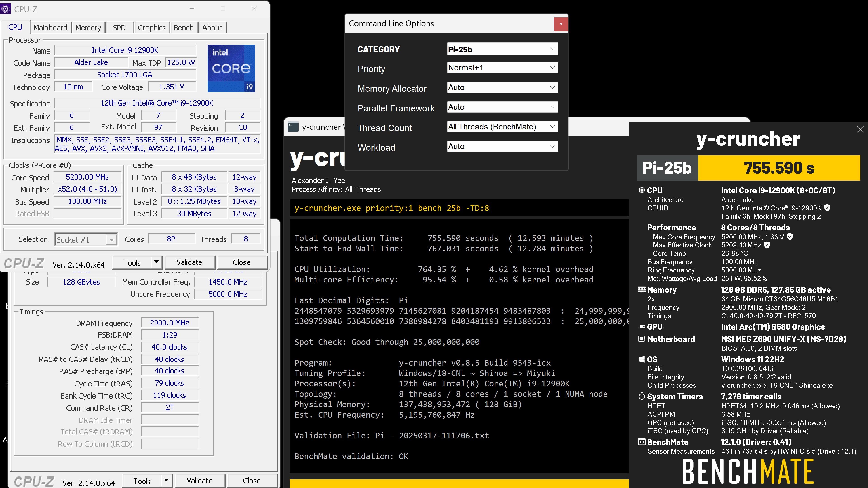Click the BENCHMATE logo at panel bottom
This screenshot has height=488, width=868.
point(748,472)
